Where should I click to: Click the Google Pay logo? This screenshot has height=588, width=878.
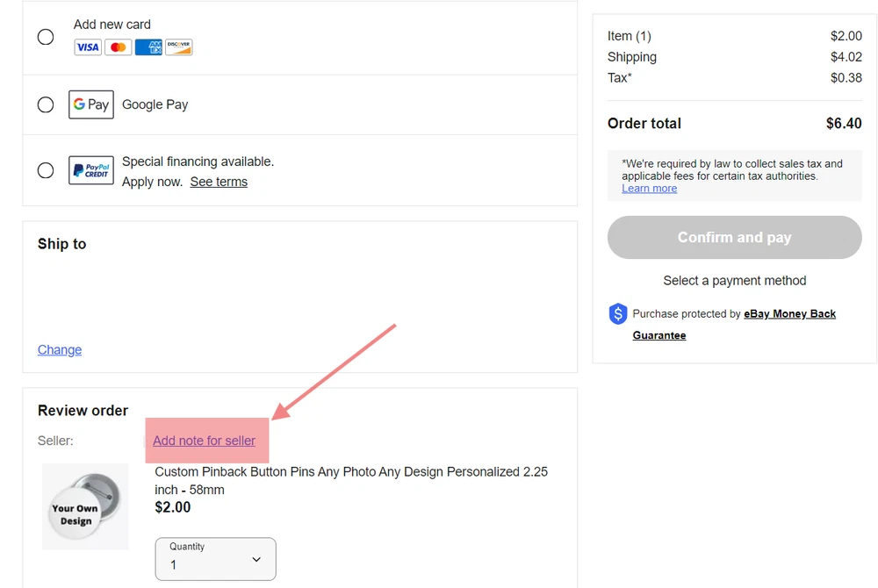pyautogui.click(x=91, y=104)
